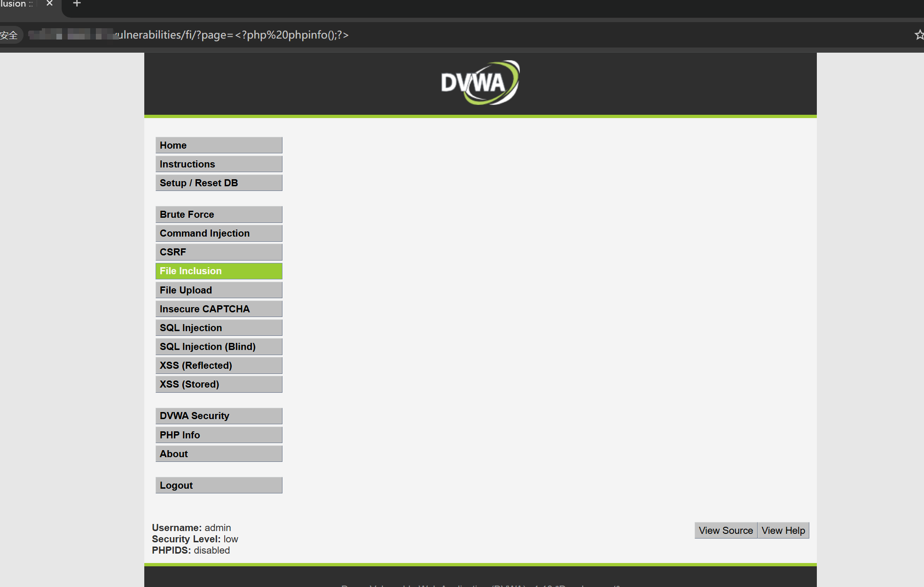Bookmark this page with the star icon
The image size is (924, 587).
coord(919,35)
